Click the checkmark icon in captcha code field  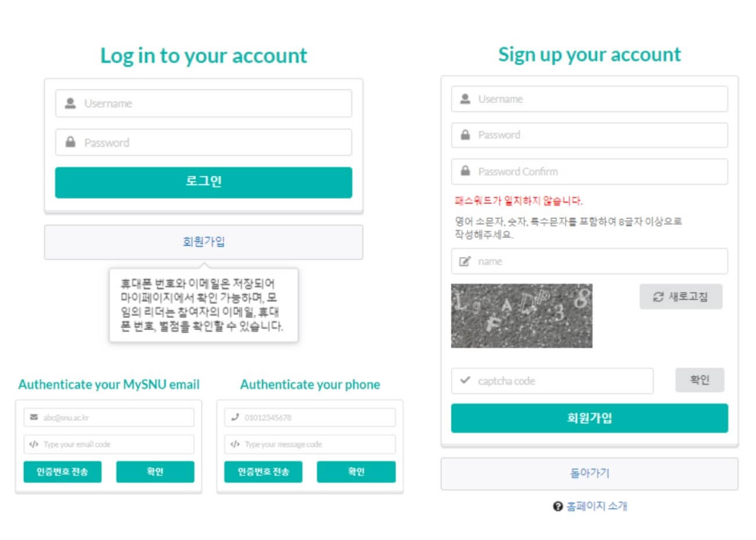click(465, 380)
